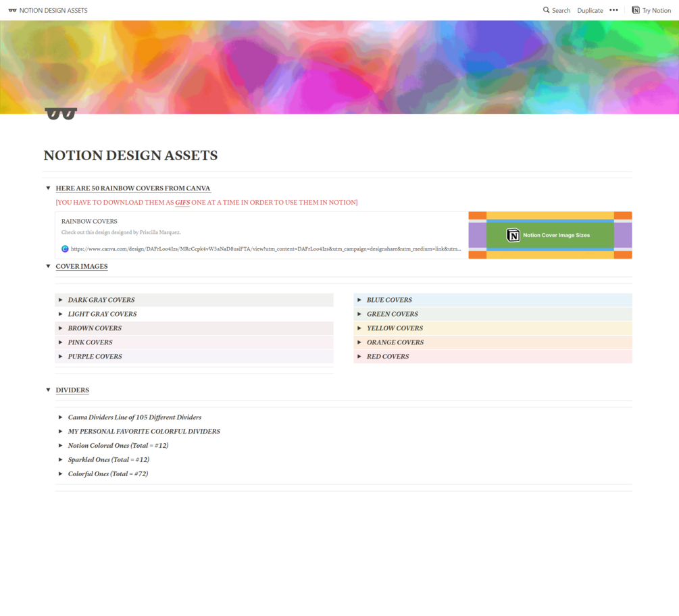Collapse the 50 Rainbow Covers from Canva toggle
Screen dimensions: 679x616
48,188
